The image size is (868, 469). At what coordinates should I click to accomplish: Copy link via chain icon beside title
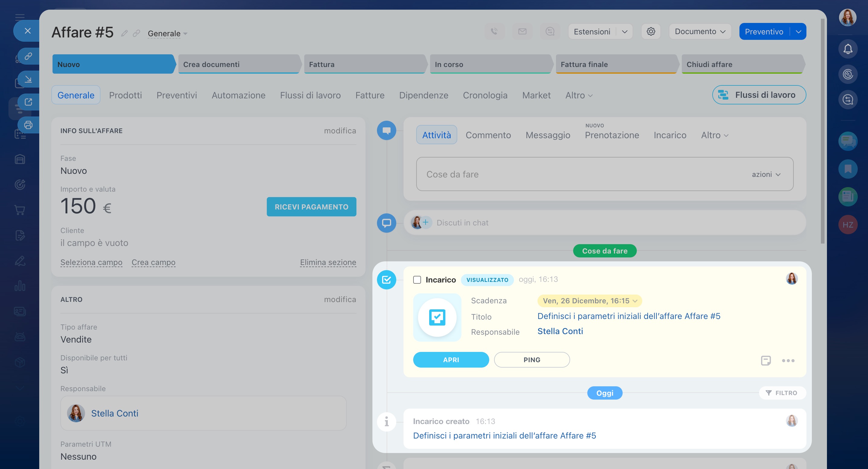point(136,33)
